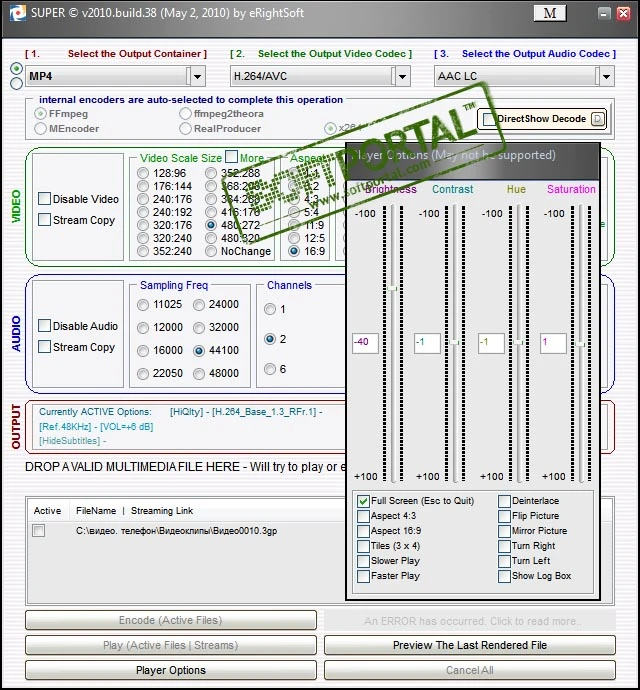Click the M button in title bar
The image size is (640, 690).
[x=550, y=13]
